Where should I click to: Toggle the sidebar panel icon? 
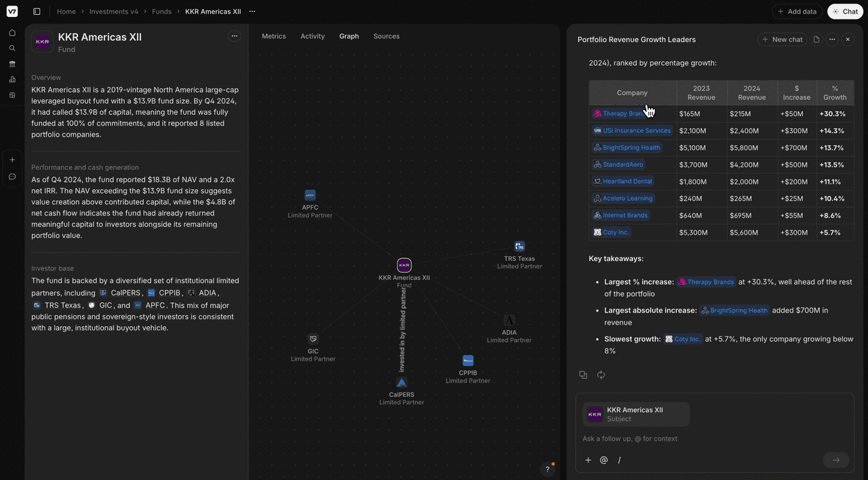click(x=37, y=12)
